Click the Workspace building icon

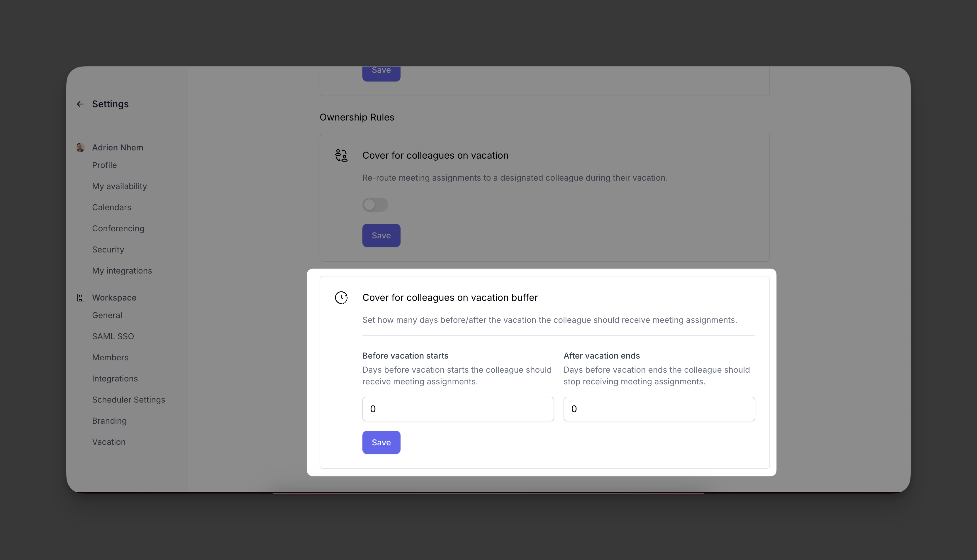click(80, 298)
